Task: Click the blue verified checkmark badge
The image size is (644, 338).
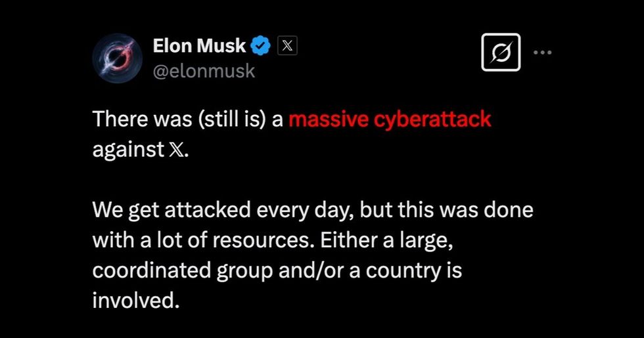Action: coord(262,46)
